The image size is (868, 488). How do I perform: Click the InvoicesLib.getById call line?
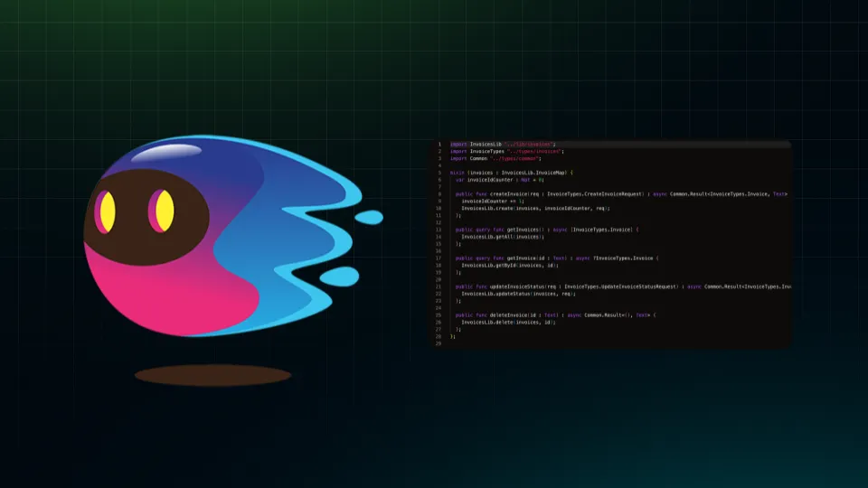pos(510,266)
